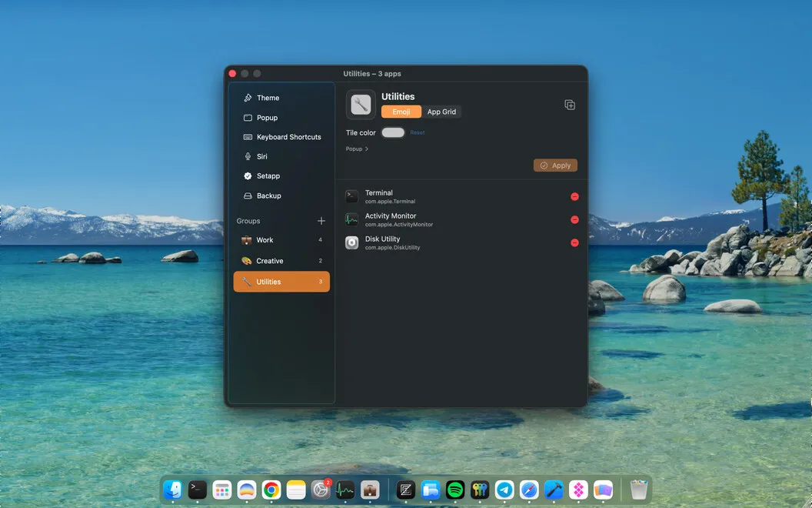Open the Backup section
The width and height of the screenshot is (812, 508).
tap(281, 196)
